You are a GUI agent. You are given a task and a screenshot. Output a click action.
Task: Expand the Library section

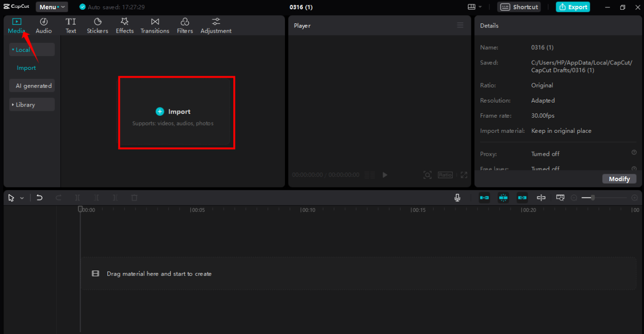pos(32,104)
